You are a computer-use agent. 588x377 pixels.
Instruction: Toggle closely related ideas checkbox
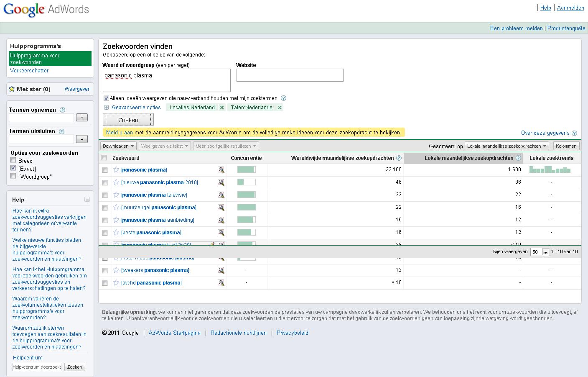coord(106,98)
